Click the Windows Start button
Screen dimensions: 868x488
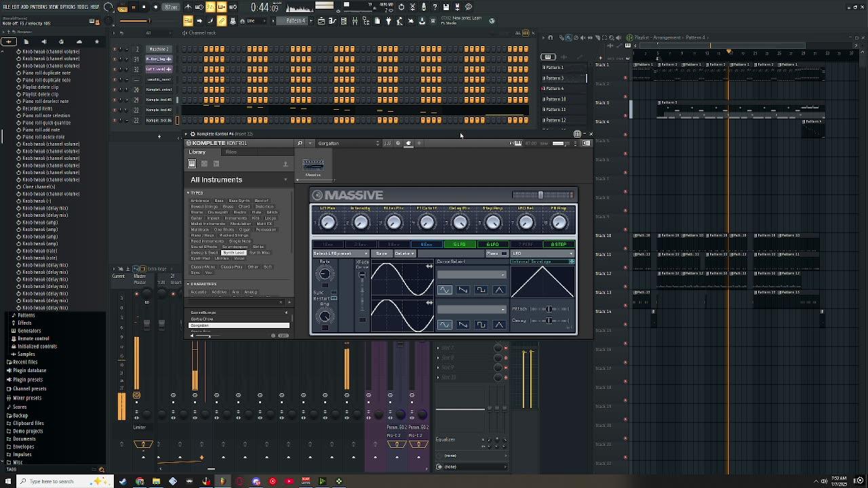pos(7,481)
